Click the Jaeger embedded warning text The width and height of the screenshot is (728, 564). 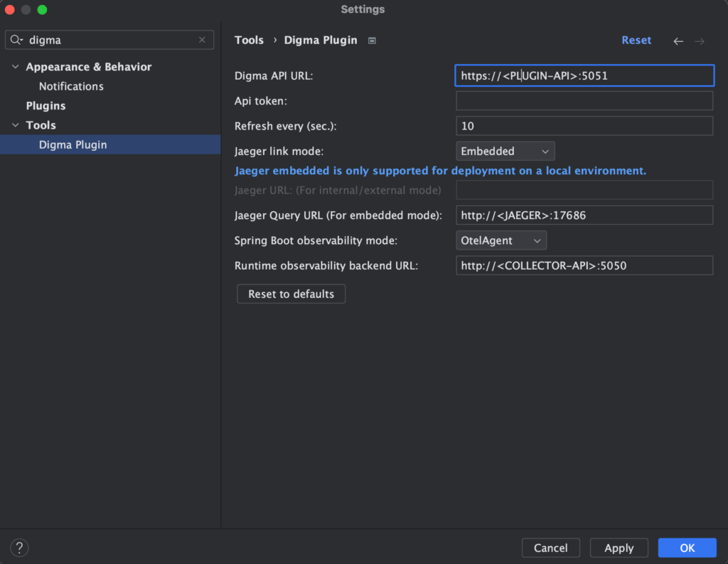[x=440, y=171]
